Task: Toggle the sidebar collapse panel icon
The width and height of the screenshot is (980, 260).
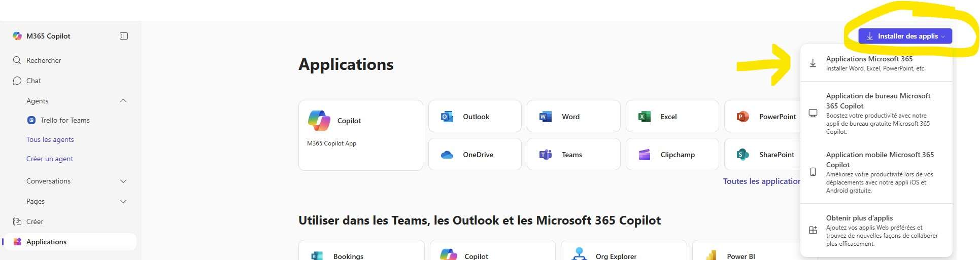Action: (x=124, y=36)
